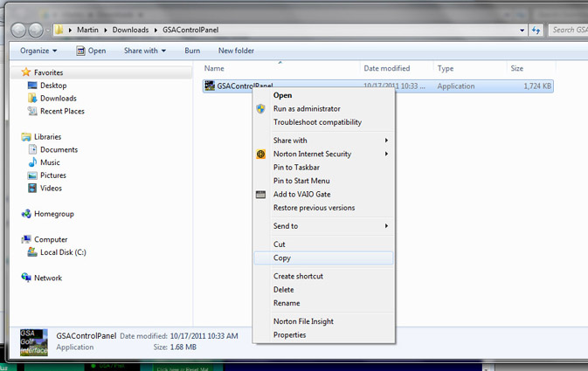This screenshot has width=588, height=371.
Task: Click the VAIO Gate icon in context menu
Action: pos(260,194)
